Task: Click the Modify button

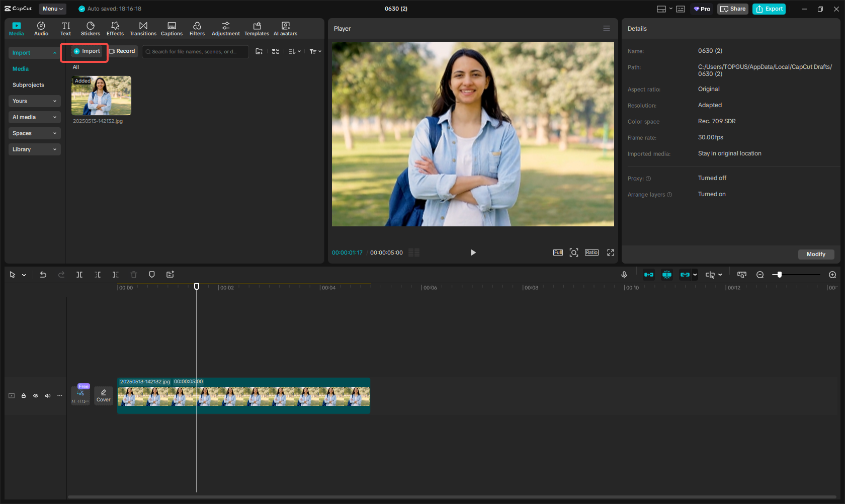Action: pos(816,254)
